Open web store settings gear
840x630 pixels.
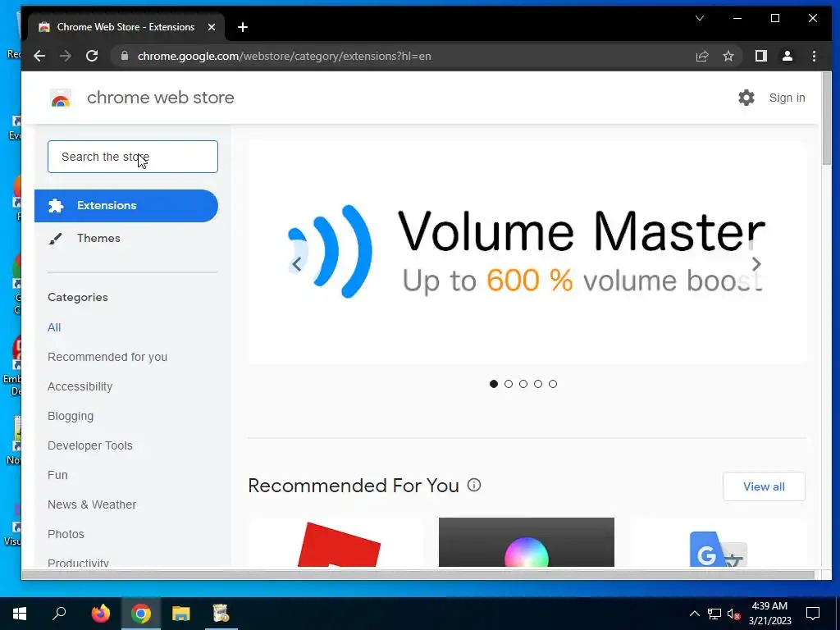746,98
